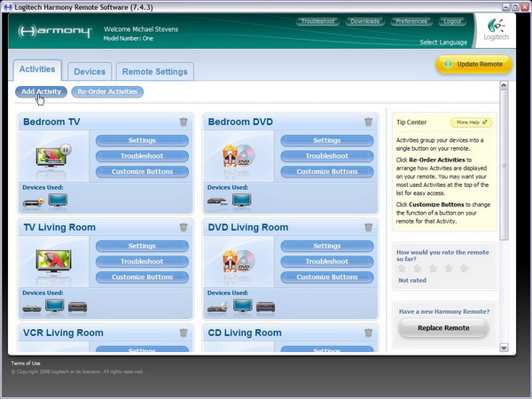Open Downloads in the header

click(x=364, y=21)
